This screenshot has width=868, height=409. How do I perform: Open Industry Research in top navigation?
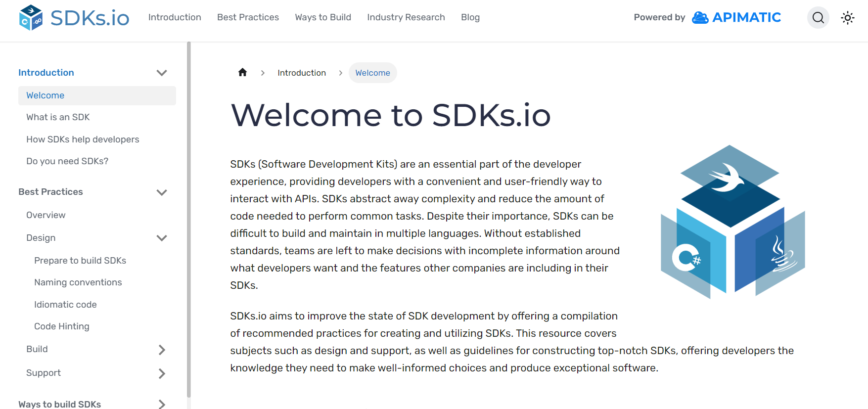[x=406, y=17]
